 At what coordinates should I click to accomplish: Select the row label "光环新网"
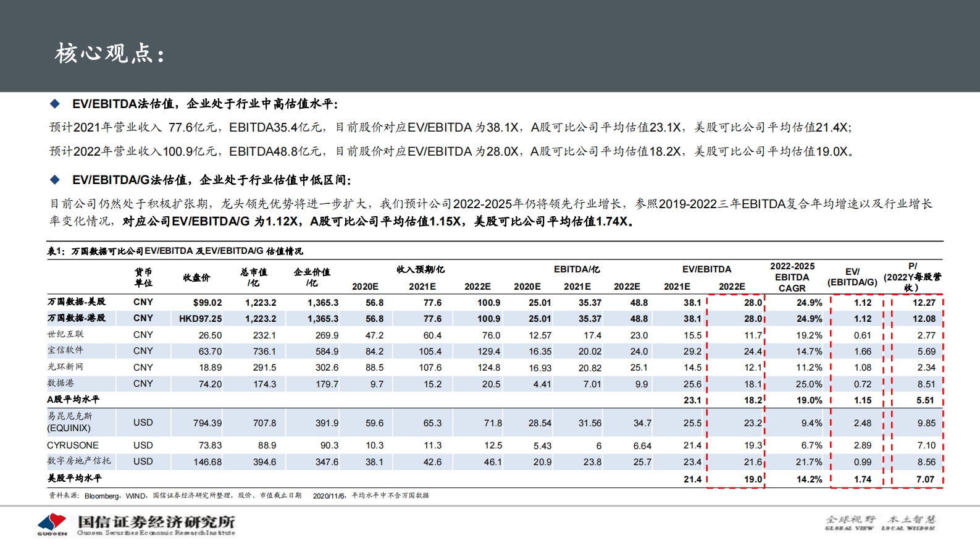65,366
